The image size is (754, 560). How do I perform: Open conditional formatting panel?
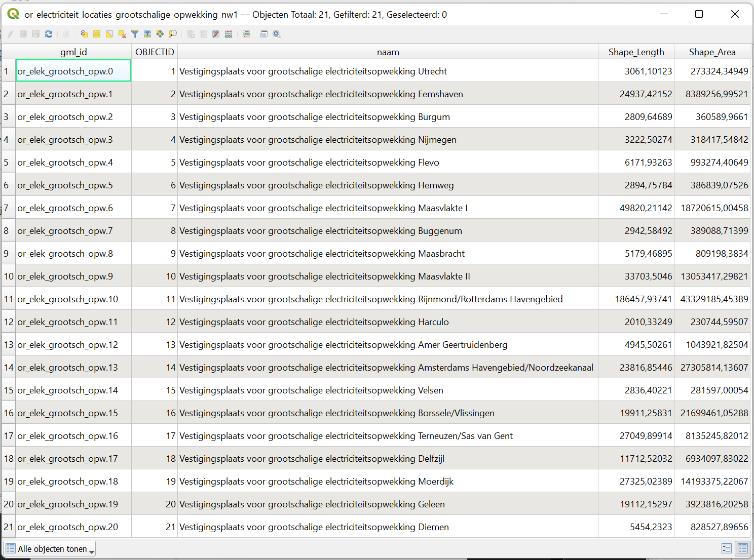[x=246, y=34]
